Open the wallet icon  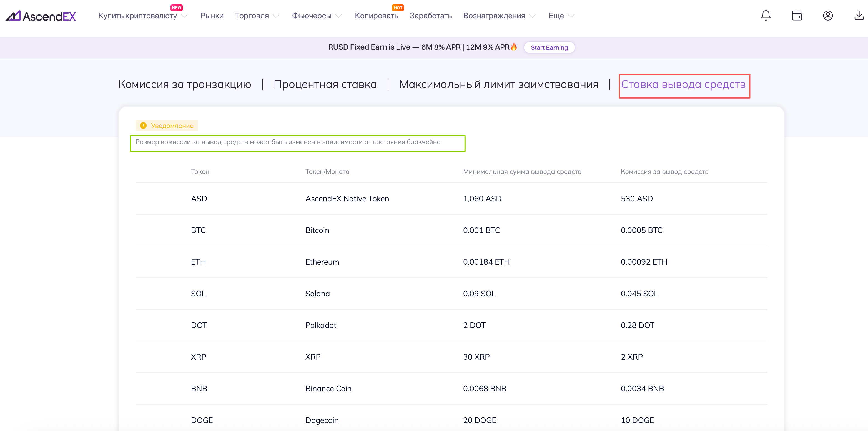point(797,16)
